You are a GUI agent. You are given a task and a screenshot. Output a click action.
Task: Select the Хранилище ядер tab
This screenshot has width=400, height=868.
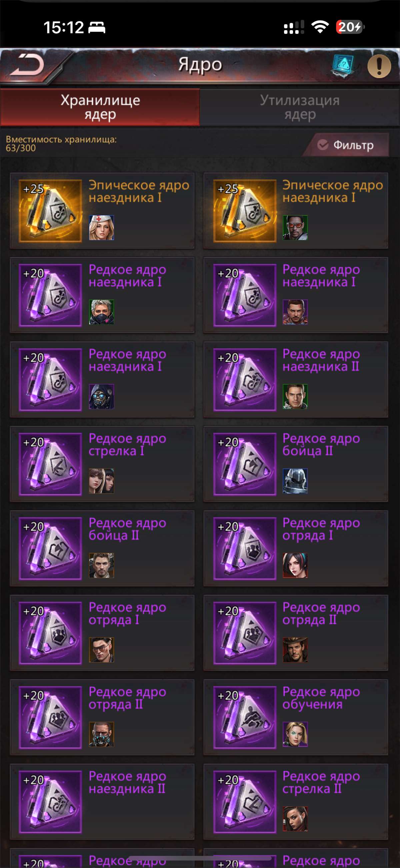point(100,107)
